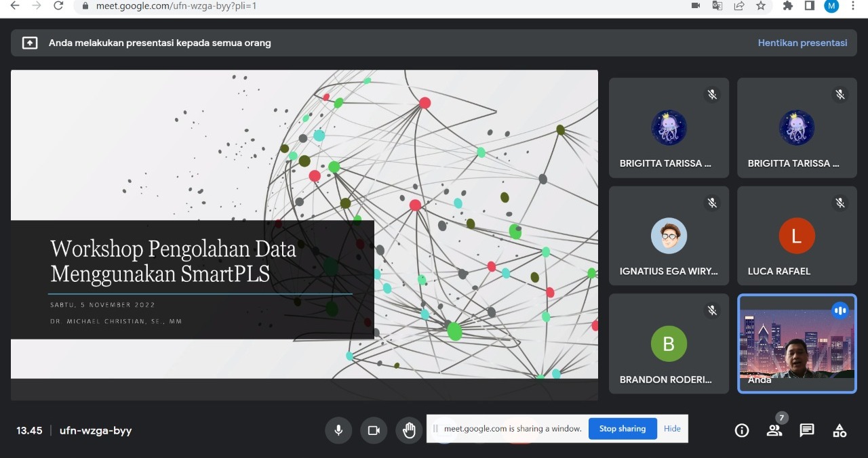Open meeting details info icon
The height and width of the screenshot is (458, 868).
point(742,430)
